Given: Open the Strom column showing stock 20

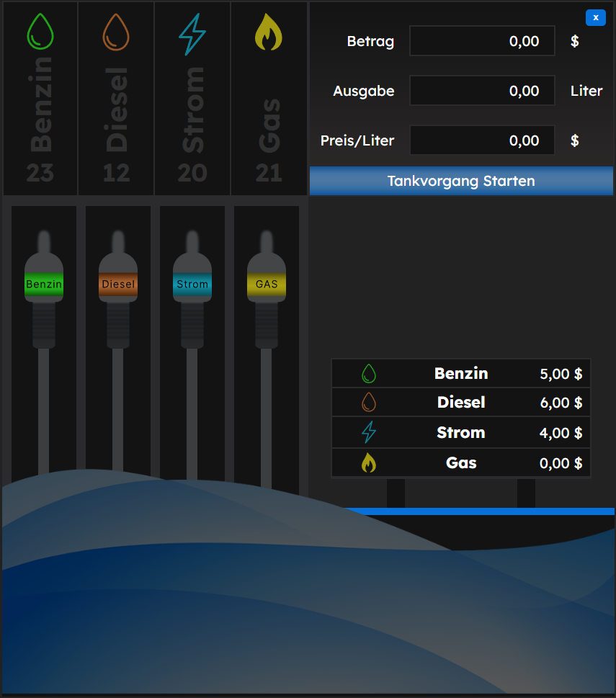Looking at the screenshot, I should (x=192, y=97).
